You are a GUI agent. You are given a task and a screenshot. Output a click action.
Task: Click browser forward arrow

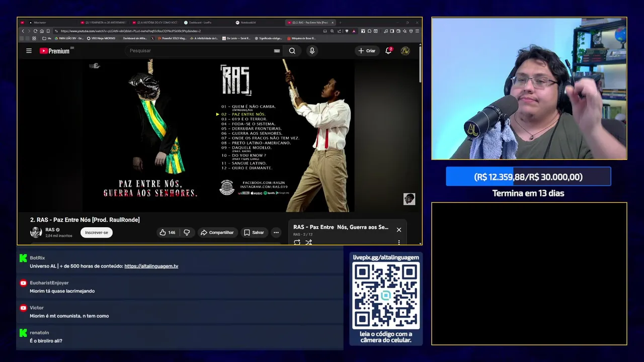click(x=29, y=31)
